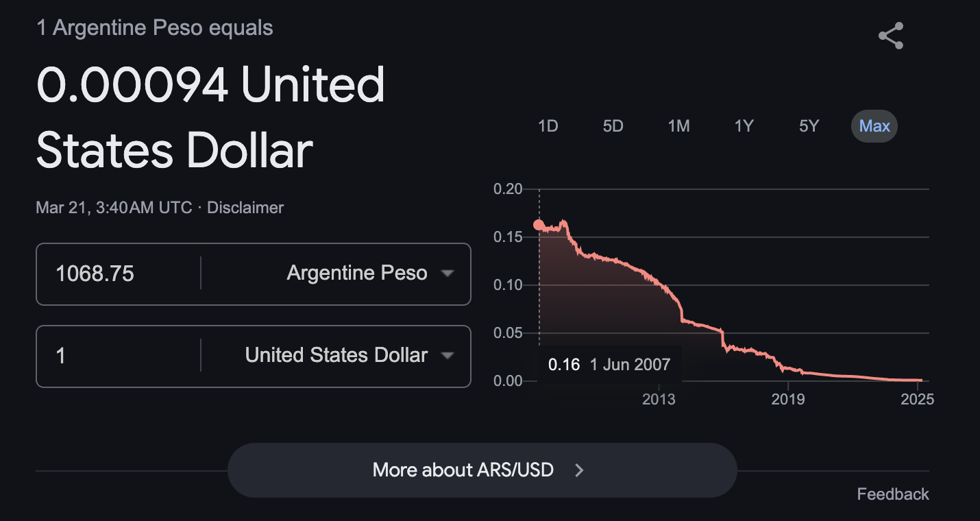Select the Max time range

tap(874, 126)
